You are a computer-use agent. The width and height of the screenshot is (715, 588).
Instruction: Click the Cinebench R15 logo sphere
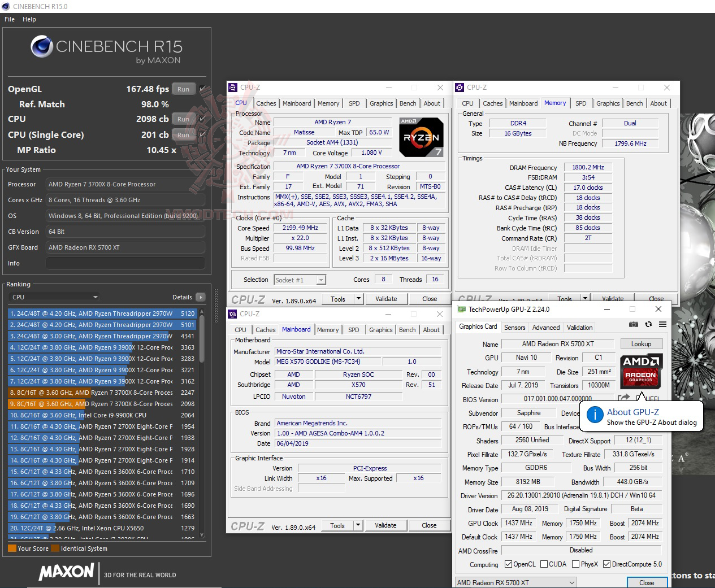pyautogui.click(x=42, y=47)
